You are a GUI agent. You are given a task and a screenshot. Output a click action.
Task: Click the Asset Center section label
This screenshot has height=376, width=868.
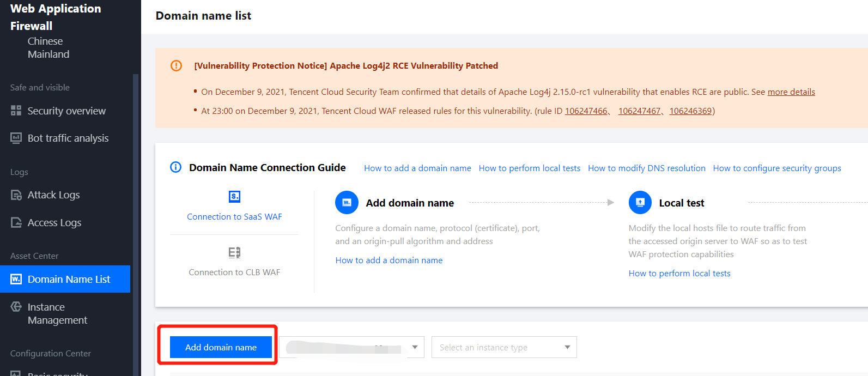pyautogui.click(x=34, y=256)
